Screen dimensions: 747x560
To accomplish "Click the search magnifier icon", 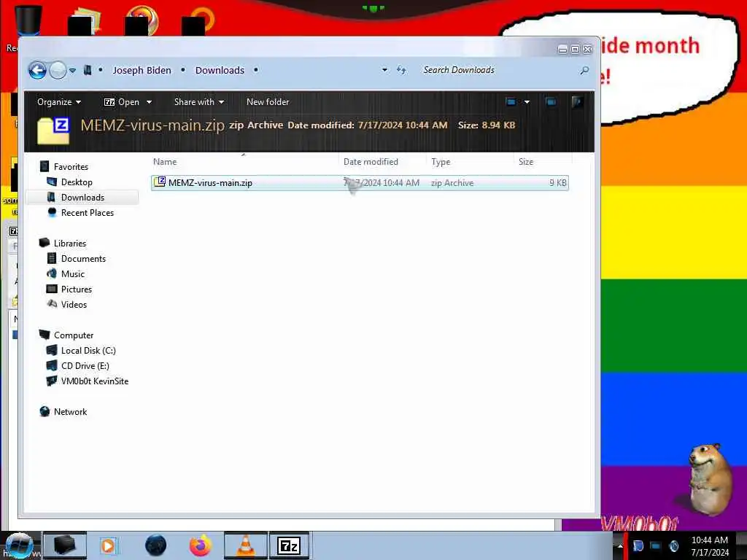I will tap(584, 71).
